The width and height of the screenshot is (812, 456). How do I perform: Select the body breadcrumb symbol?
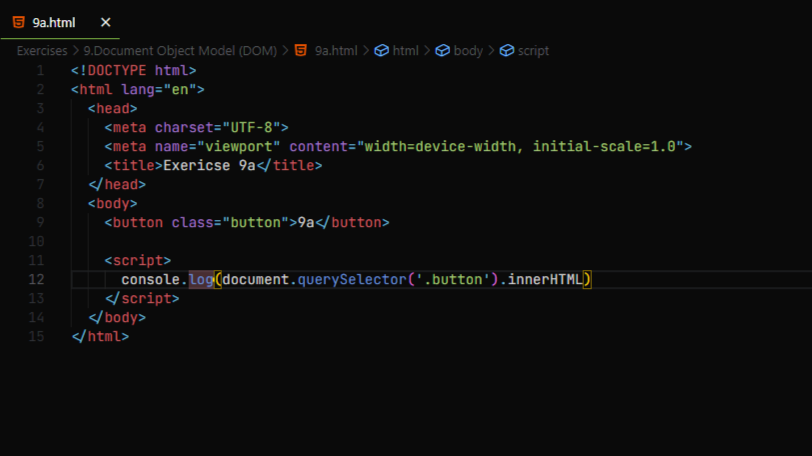coord(468,51)
